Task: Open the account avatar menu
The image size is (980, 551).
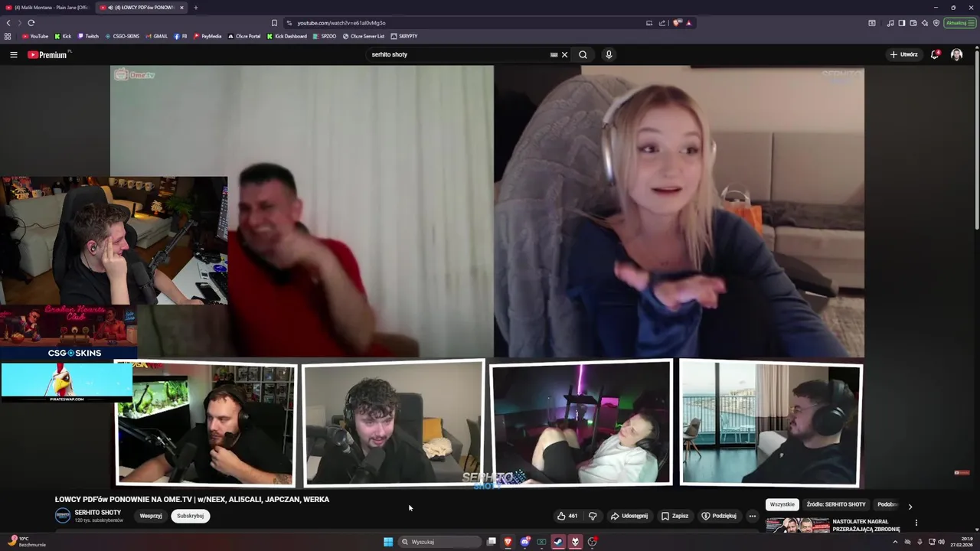Action: (956, 54)
